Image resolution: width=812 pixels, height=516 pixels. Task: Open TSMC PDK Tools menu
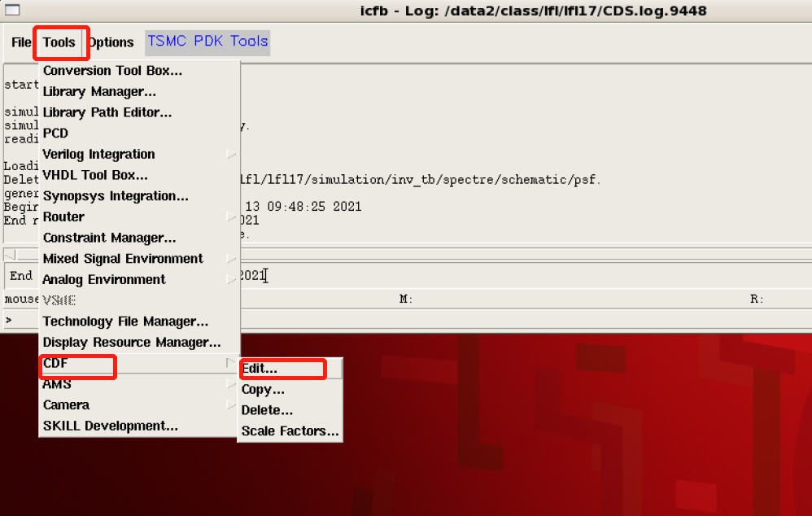coord(207,42)
